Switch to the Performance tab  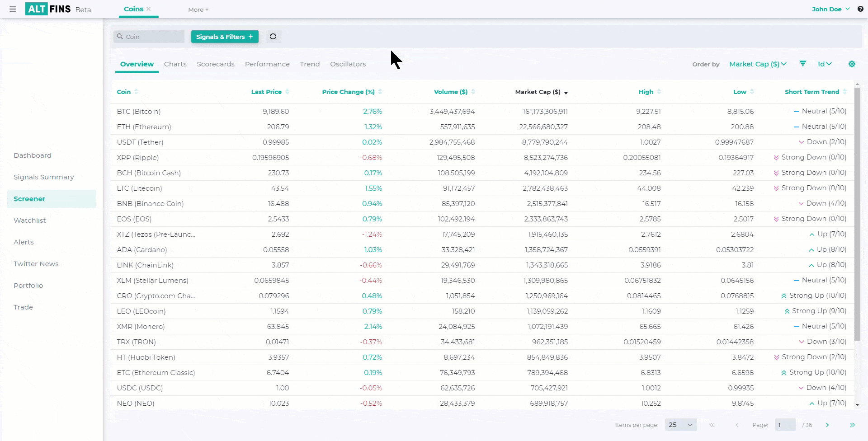[x=267, y=64]
